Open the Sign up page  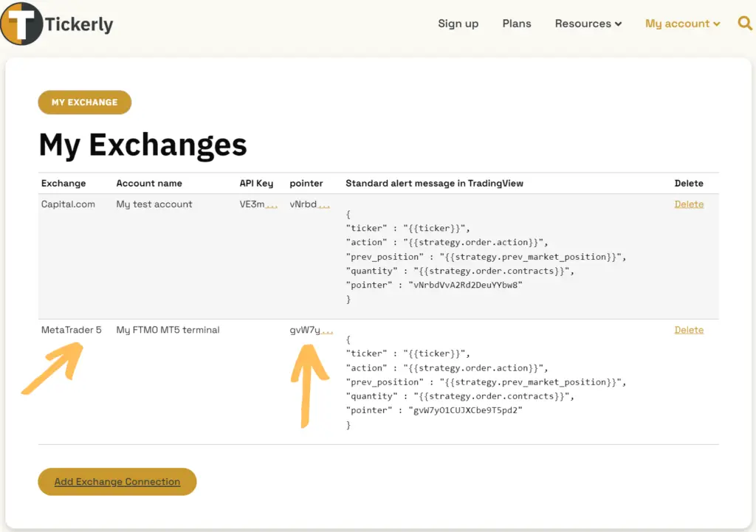click(x=458, y=24)
